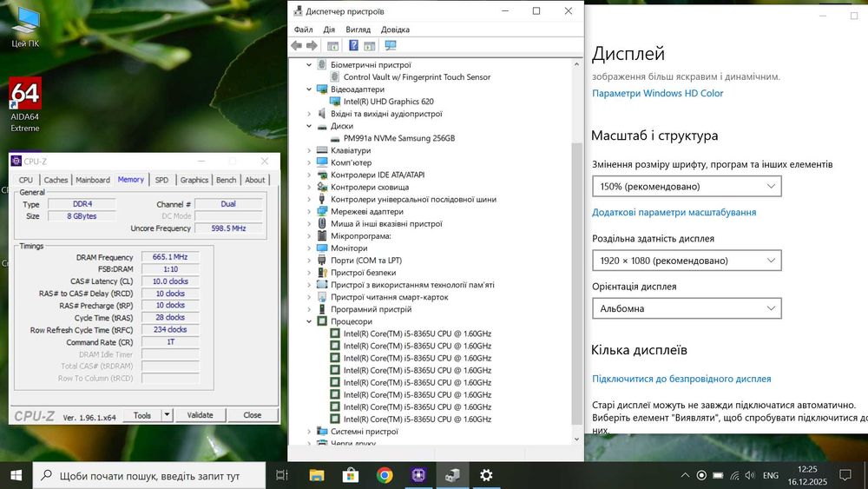Open 'Параметри Windows HD Color' link
868x489 pixels.
tap(657, 93)
